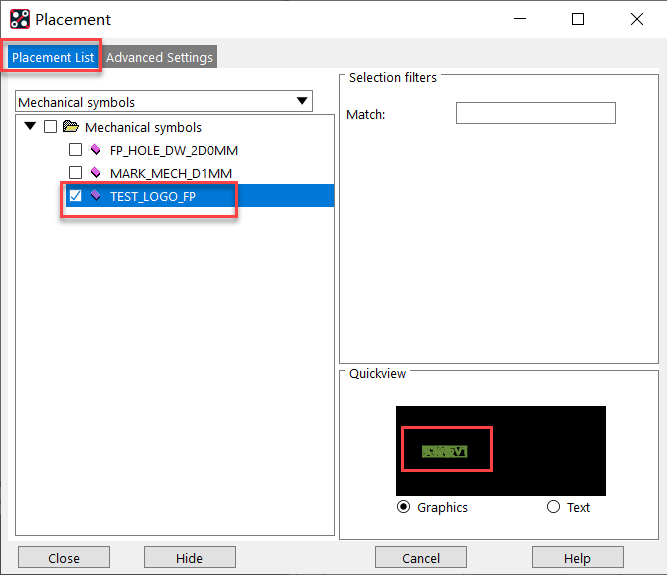Maximize the Placement window
This screenshot has height=575, width=667.
pyautogui.click(x=578, y=19)
